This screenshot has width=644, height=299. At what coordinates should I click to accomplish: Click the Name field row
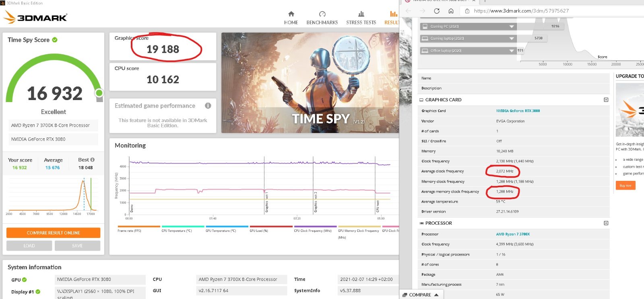(x=514, y=78)
